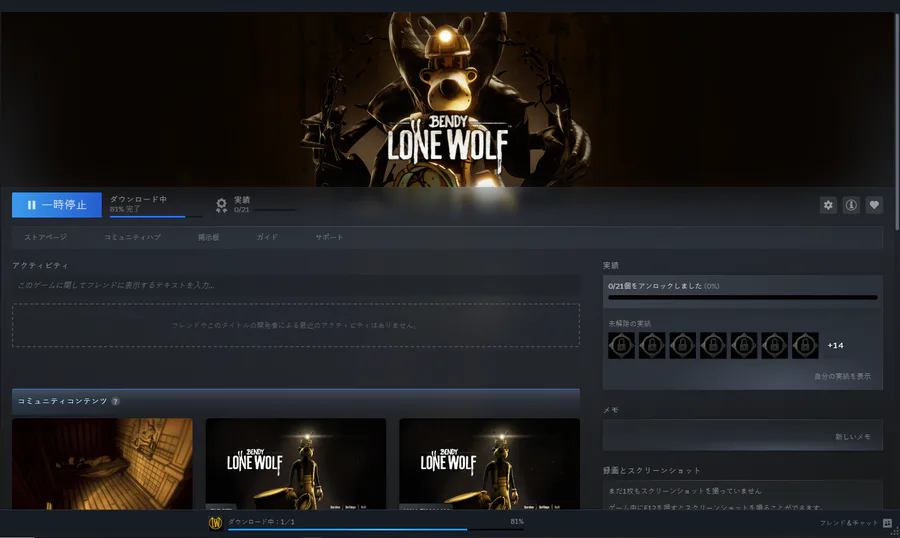Create 新しいメモ note
The height and width of the screenshot is (538, 900).
click(x=852, y=437)
